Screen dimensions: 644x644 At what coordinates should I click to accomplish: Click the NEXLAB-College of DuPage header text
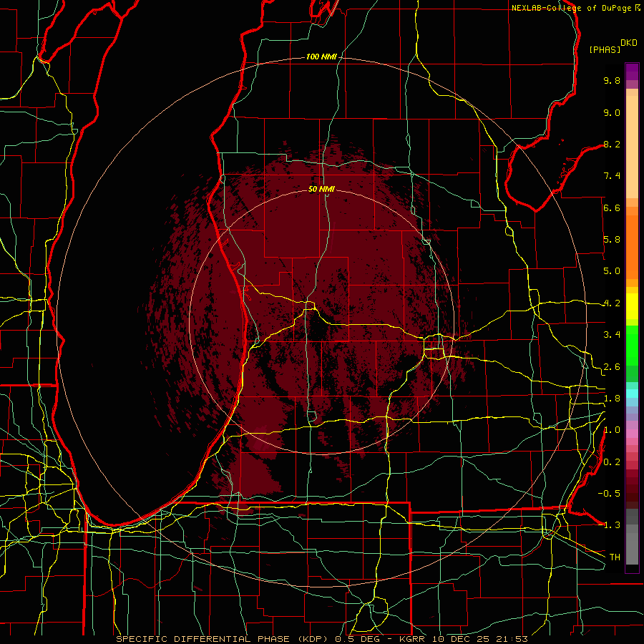pyautogui.click(x=571, y=8)
